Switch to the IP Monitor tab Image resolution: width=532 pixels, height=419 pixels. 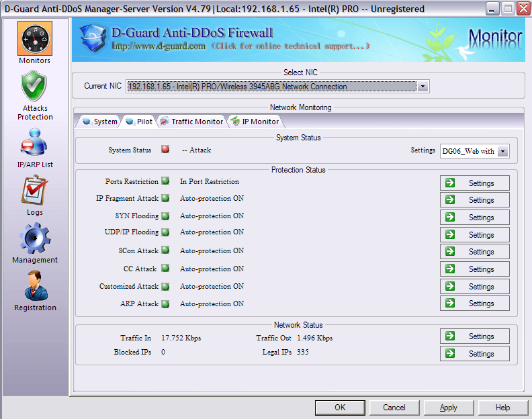click(x=255, y=122)
